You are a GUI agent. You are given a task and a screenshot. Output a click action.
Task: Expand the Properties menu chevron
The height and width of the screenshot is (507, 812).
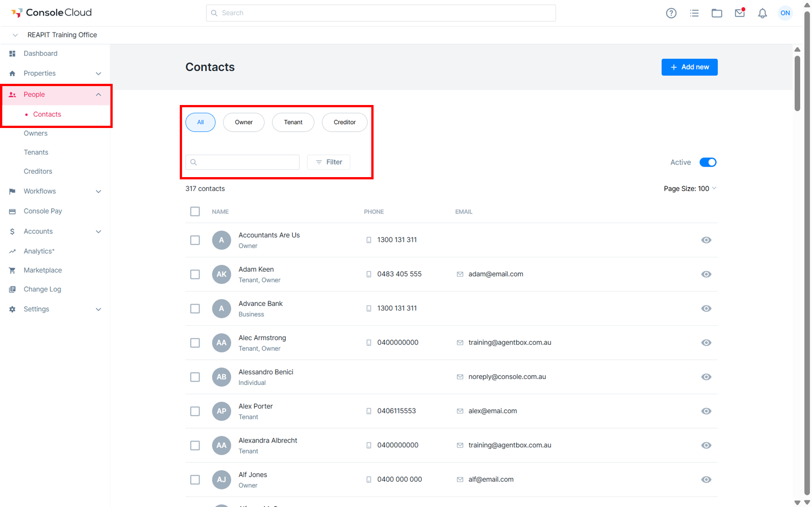tap(99, 73)
